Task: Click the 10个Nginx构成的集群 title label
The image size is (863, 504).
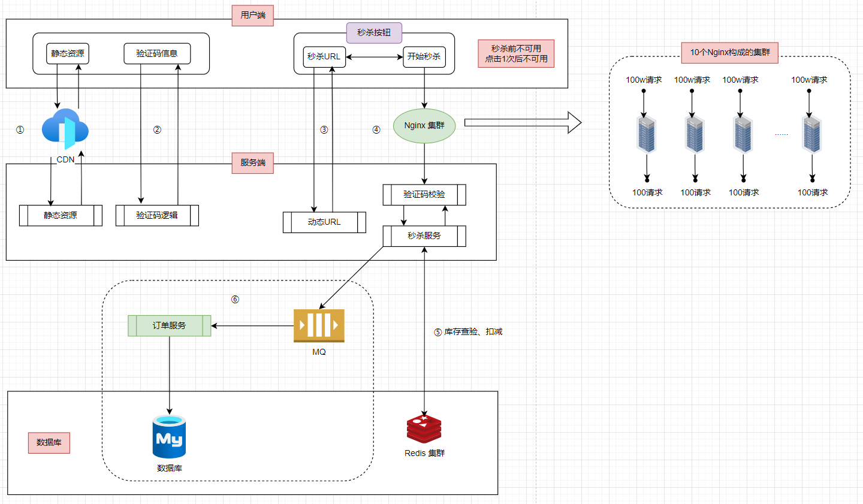Action: (729, 53)
